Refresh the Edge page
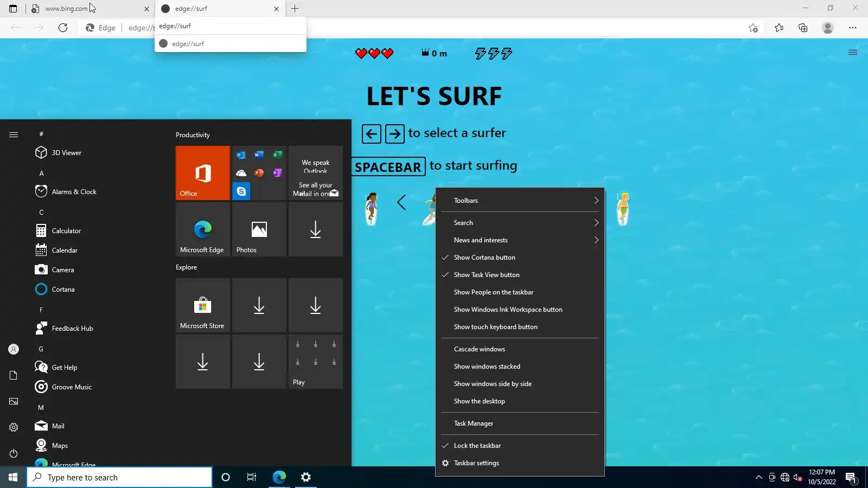Screen dimensions: 868x488 pos(63,28)
